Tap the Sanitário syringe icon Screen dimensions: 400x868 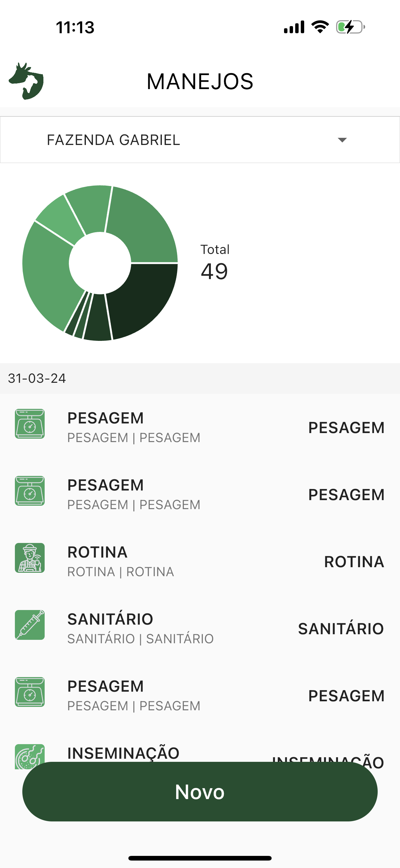coord(30,625)
